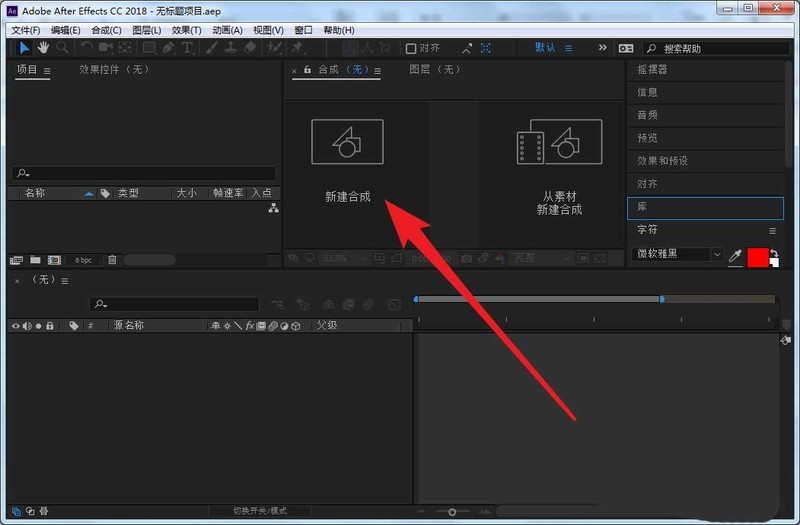This screenshot has height=525, width=800.
Task: Click the snap collapsed-features icon beside 对齐
Action: click(486, 48)
